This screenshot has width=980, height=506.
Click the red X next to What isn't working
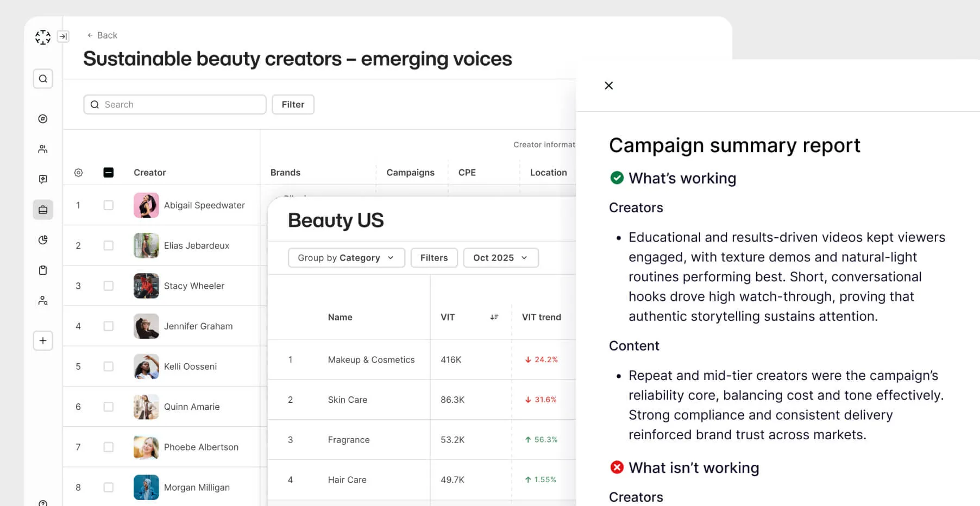[617, 467]
